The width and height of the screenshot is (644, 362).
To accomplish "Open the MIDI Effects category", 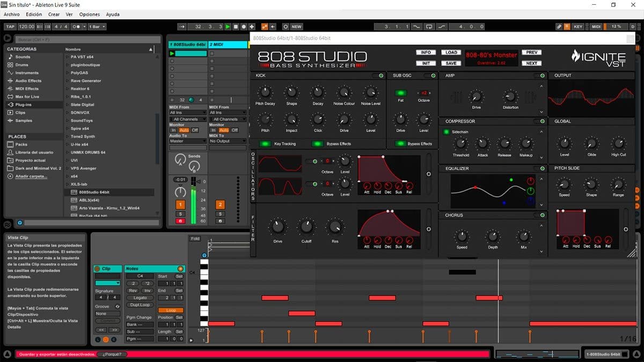I will tap(27, 88).
